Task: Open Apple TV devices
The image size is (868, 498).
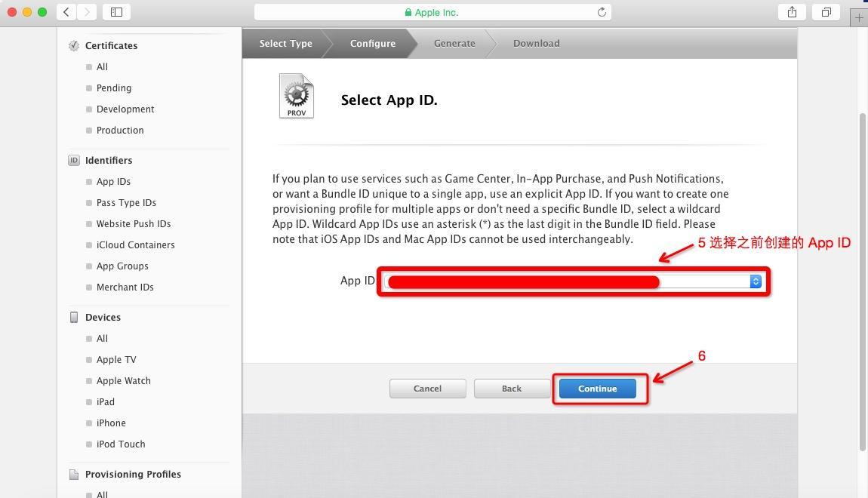Action: (115, 360)
